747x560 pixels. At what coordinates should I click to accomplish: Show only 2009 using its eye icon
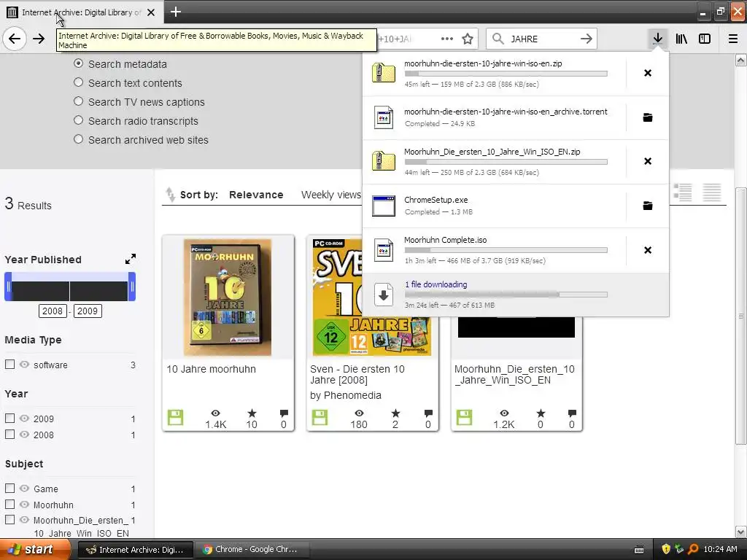tap(24, 419)
